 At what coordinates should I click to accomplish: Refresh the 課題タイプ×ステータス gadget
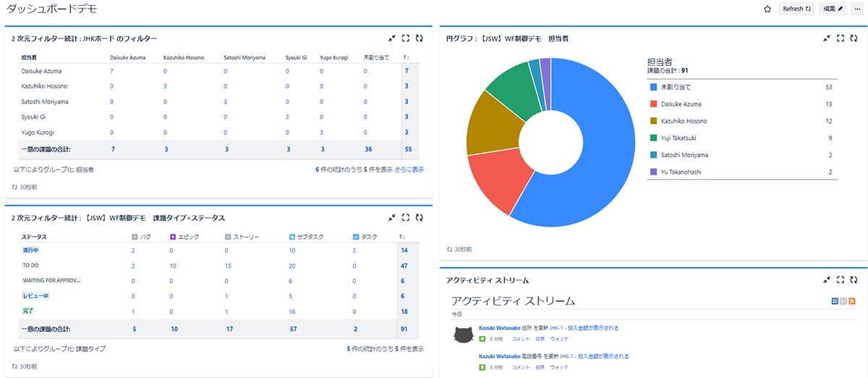pos(419,217)
